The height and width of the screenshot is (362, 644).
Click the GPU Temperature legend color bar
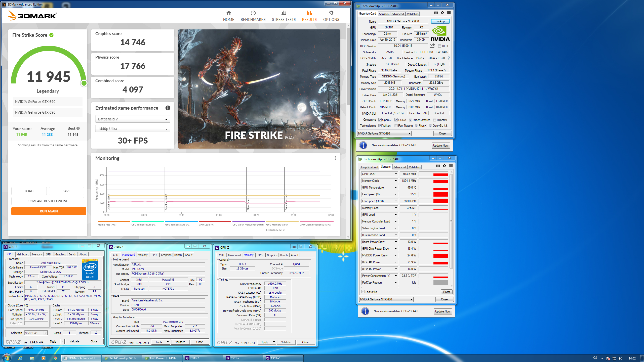click(181, 221)
